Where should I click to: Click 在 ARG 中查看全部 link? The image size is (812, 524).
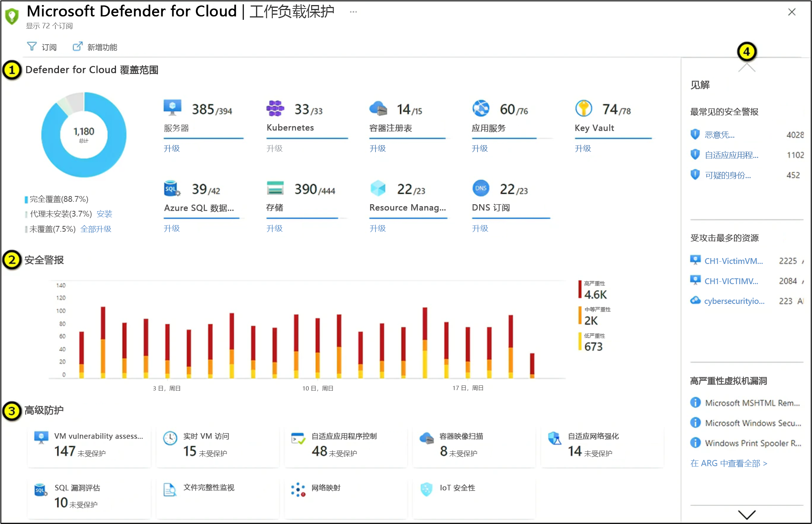729,463
